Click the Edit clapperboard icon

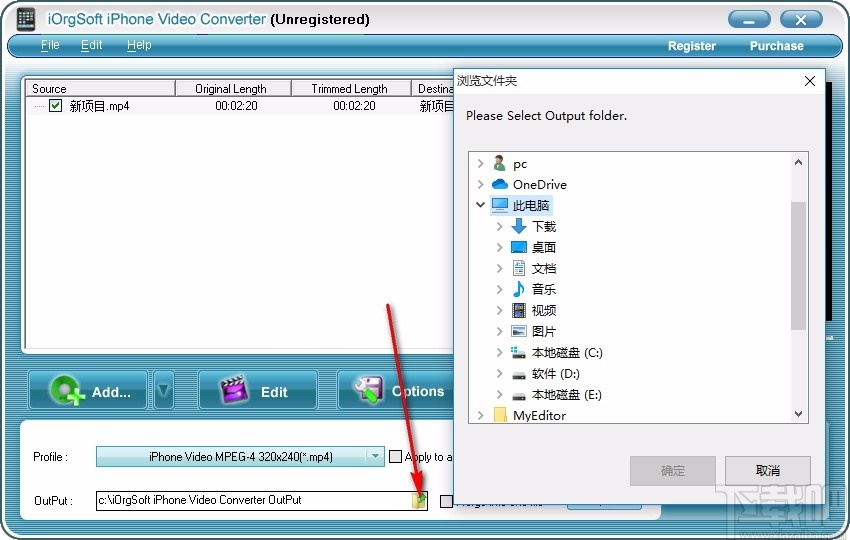pyautogui.click(x=235, y=389)
